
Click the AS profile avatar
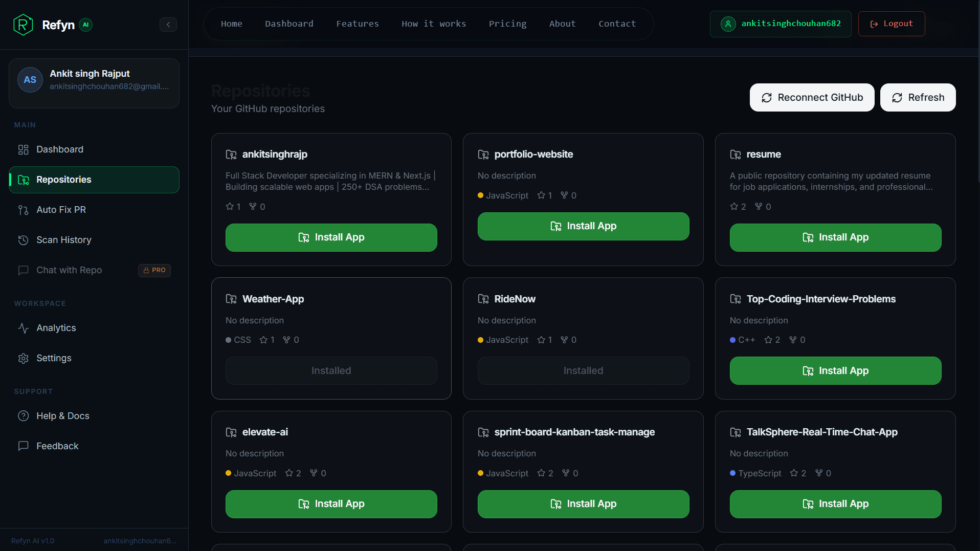pyautogui.click(x=30, y=80)
